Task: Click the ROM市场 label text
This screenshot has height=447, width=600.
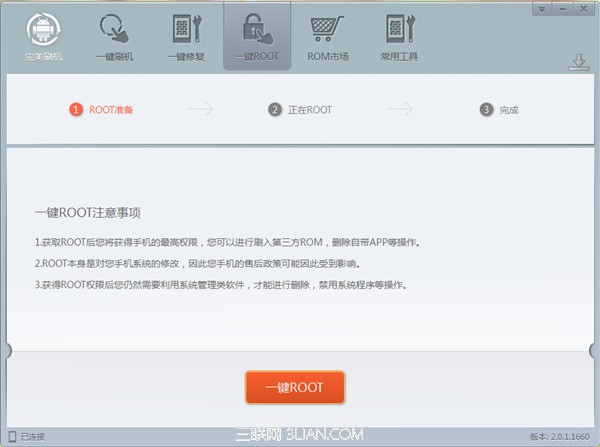Action: [x=328, y=57]
